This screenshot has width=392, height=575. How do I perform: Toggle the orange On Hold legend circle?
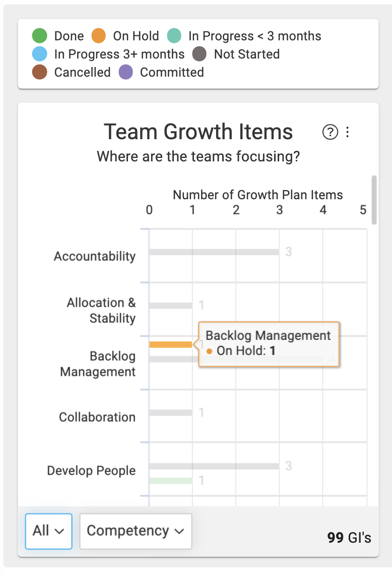(99, 36)
